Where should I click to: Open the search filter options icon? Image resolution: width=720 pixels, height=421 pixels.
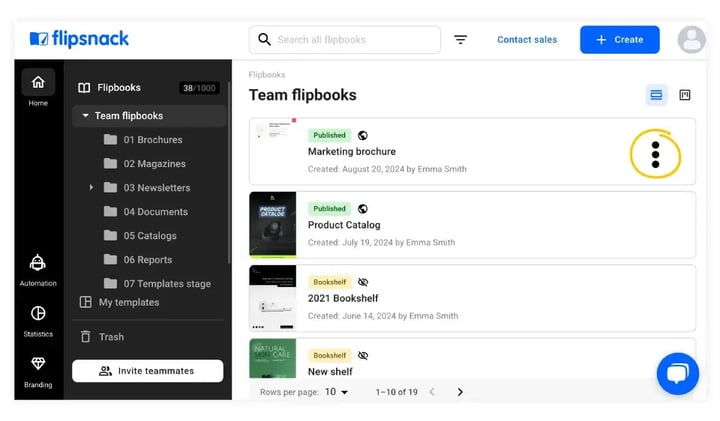tap(461, 40)
